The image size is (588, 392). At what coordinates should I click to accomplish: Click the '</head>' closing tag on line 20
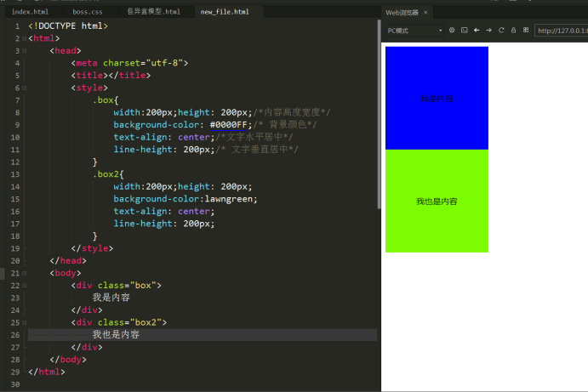(68, 261)
